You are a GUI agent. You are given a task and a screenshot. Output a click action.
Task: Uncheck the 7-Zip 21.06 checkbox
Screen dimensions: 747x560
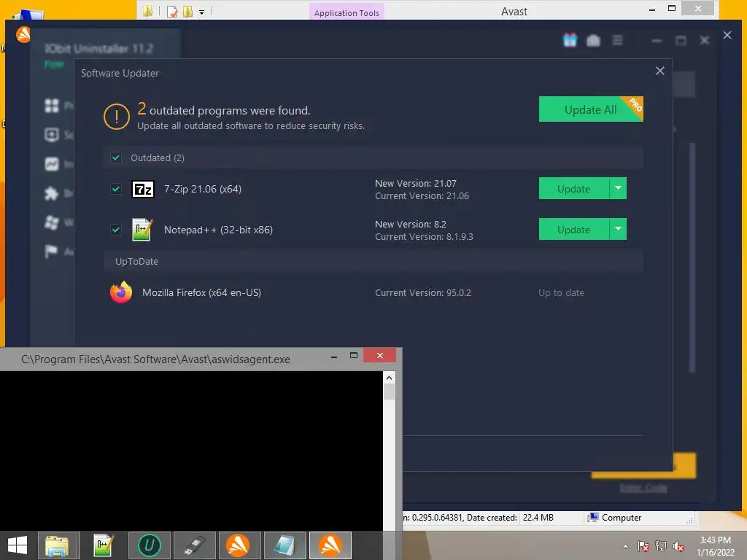click(116, 189)
